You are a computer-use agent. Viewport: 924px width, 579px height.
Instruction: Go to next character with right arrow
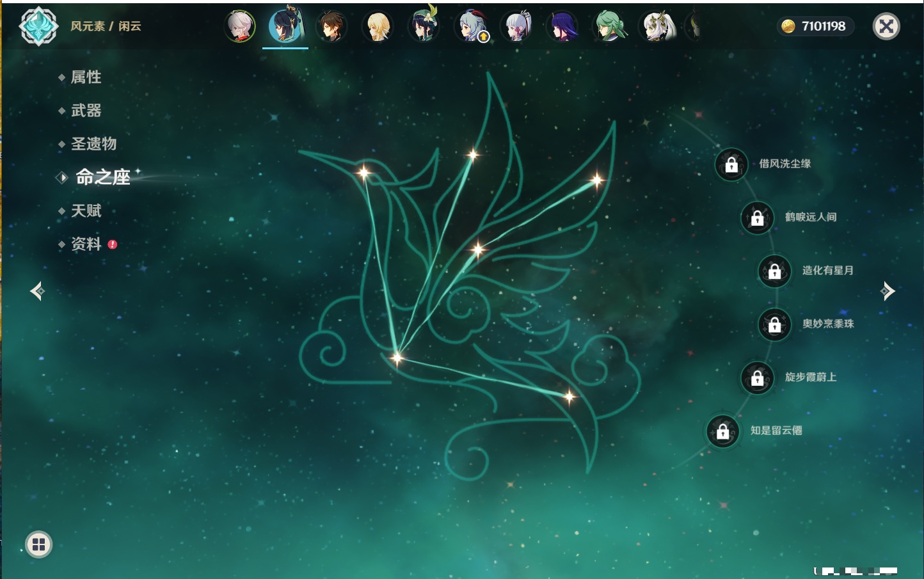(888, 291)
